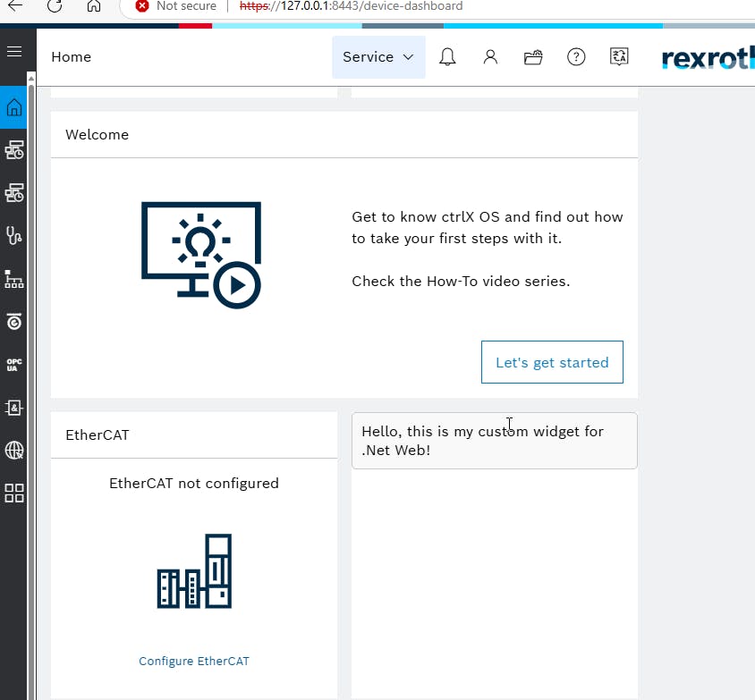Open the globe web sidebar icon
This screenshot has width=755, height=700.
click(x=14, y=451)
